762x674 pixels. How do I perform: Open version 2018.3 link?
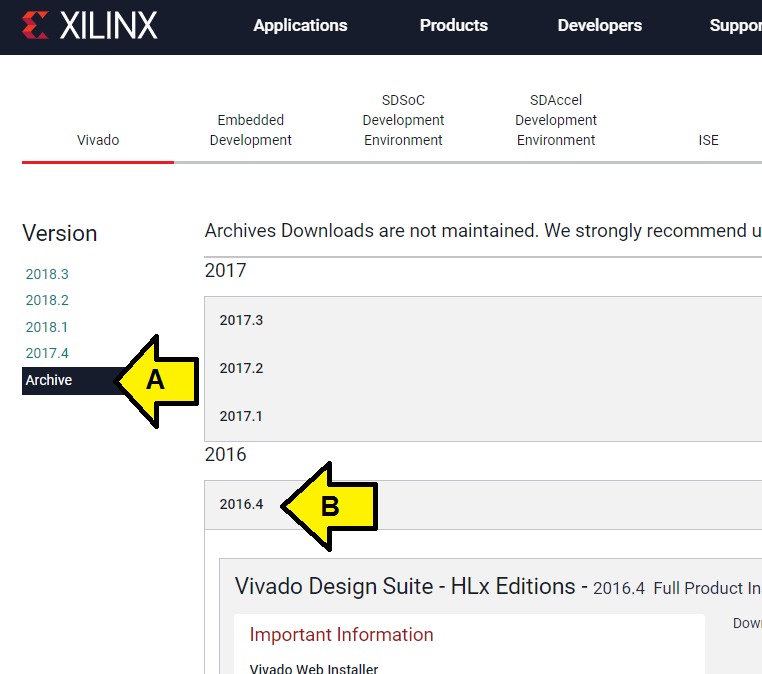click(47, 274)
